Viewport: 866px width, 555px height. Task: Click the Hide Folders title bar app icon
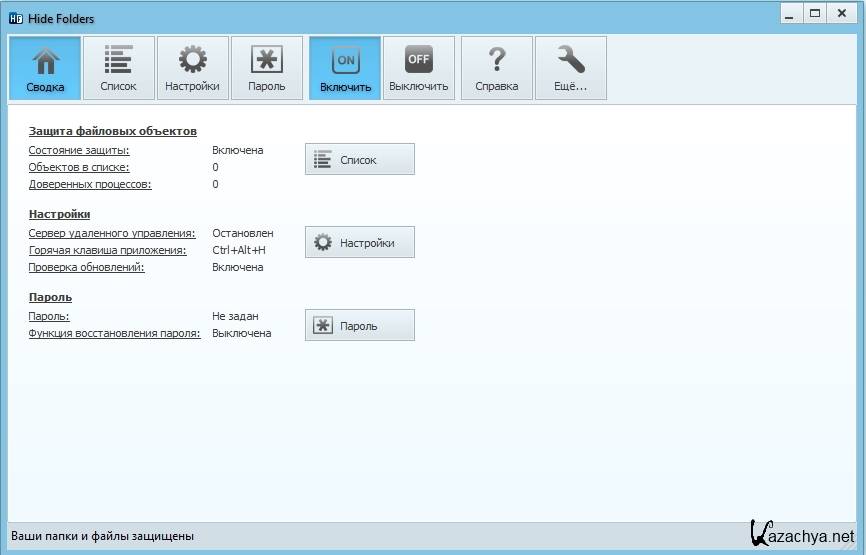click(16, 18)
